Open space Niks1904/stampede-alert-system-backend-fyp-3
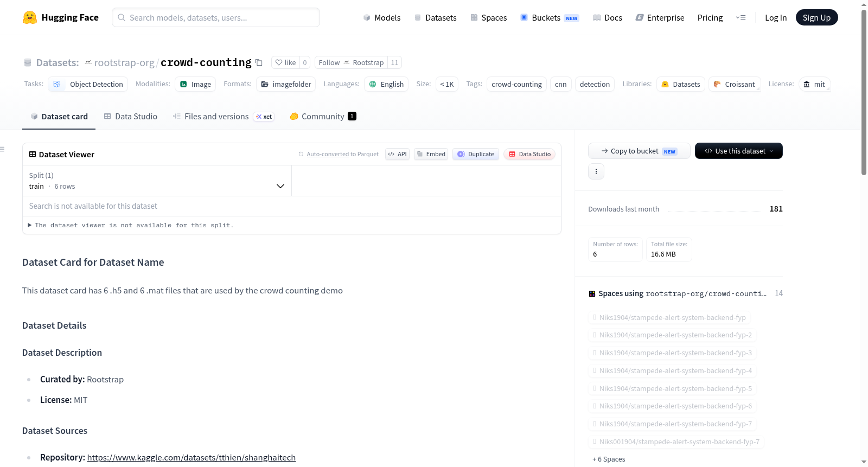Screen dimensions: 868x467 click(673, 353)
